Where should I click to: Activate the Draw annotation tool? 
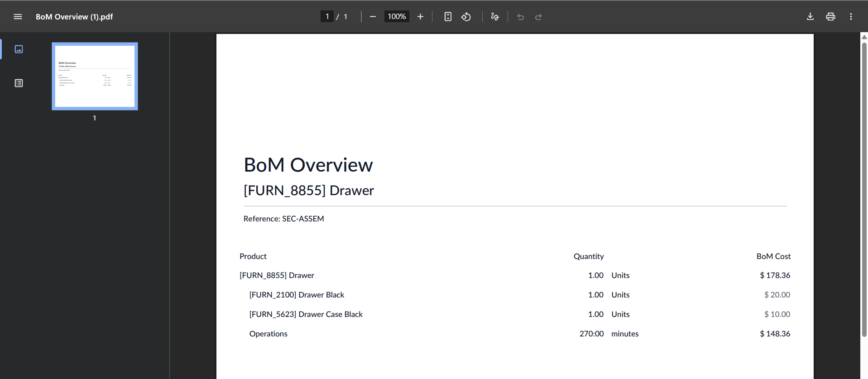coord(495,17)
